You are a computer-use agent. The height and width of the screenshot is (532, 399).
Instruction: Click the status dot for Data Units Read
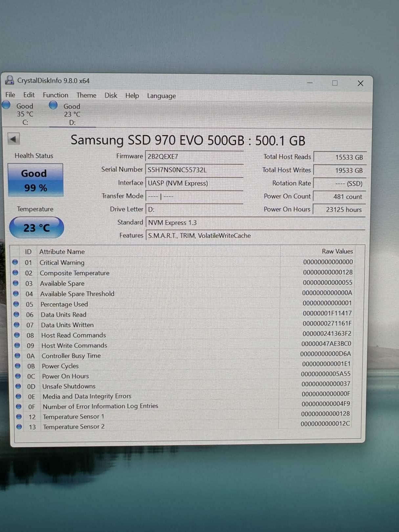(x=16, y=314)
